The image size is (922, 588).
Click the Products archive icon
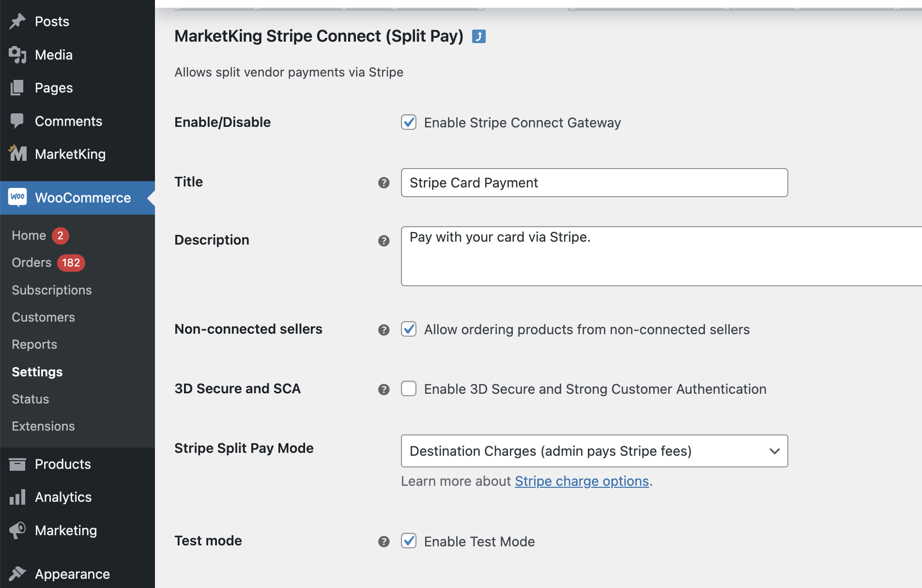pyautogui.click(x=17, y=464)
